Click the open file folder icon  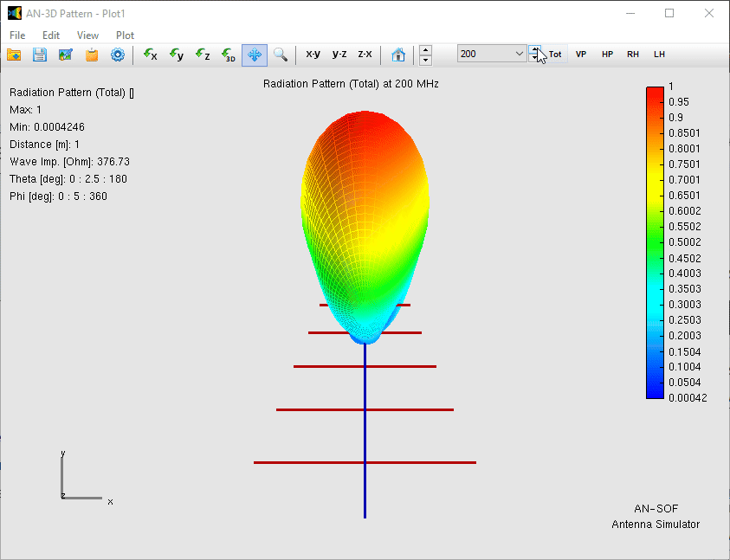[x=14, y=55]
